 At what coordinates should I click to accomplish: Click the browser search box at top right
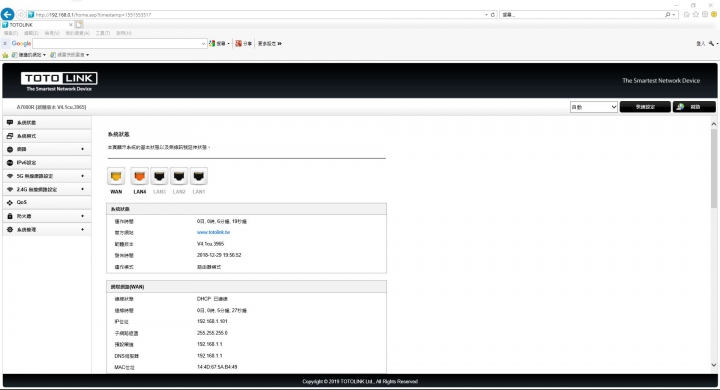coord(582,15)
